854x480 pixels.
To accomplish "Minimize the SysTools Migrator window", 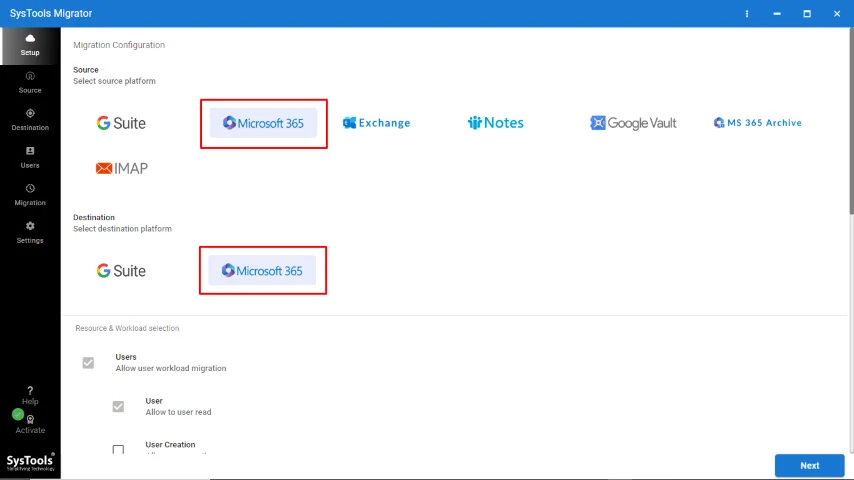I will pyautogui.click(x=777, y=14).
